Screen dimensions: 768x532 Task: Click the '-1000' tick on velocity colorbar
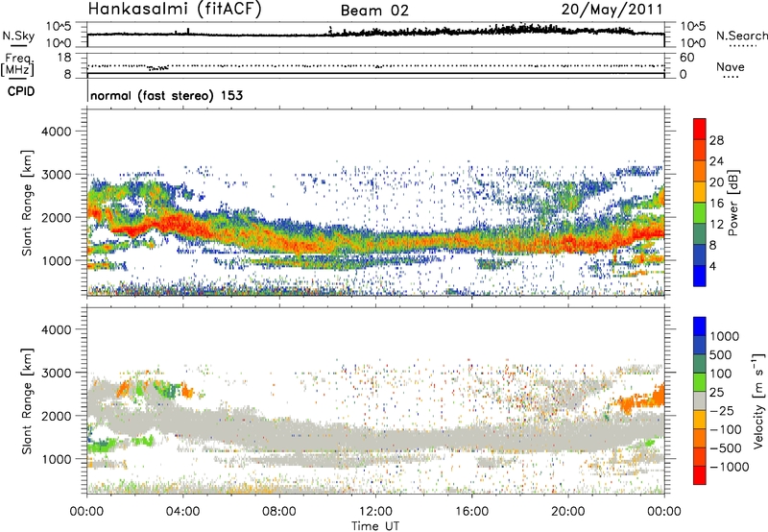729,467
